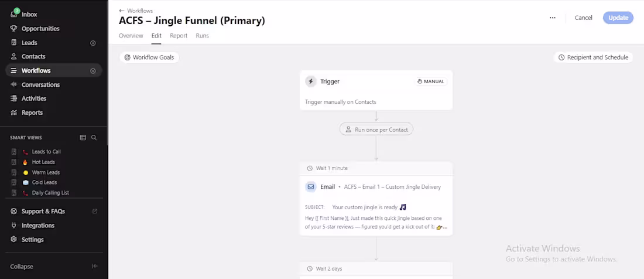644x279 pixels.
Task: Click the Integrations plug icon
Action: pyautogui.click(x=14, y=226)
